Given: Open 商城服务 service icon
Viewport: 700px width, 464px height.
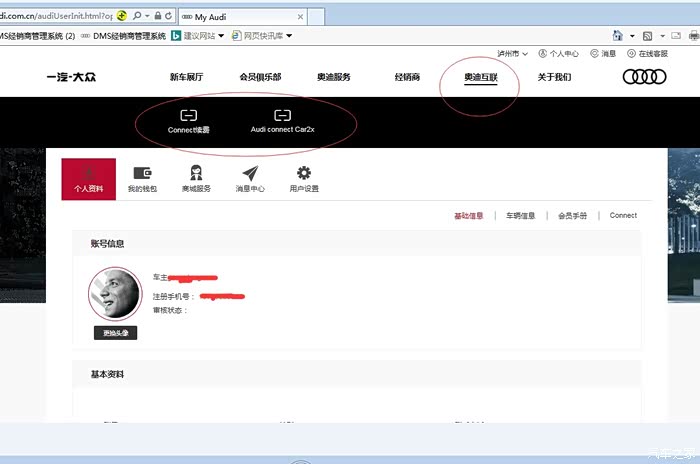Looking at the screenshot, I should pos(196,173).
